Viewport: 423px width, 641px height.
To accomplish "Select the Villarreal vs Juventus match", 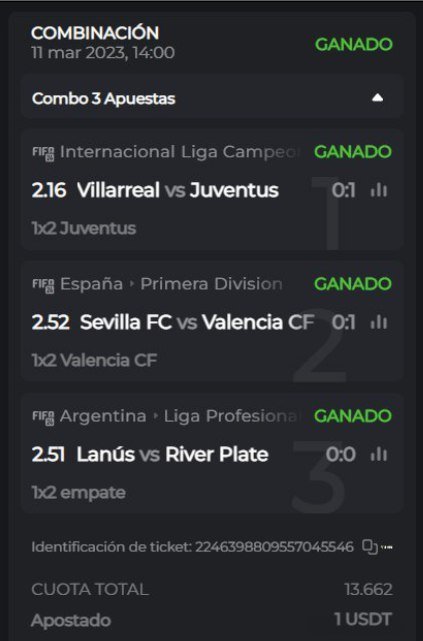I will click(178, 191).
